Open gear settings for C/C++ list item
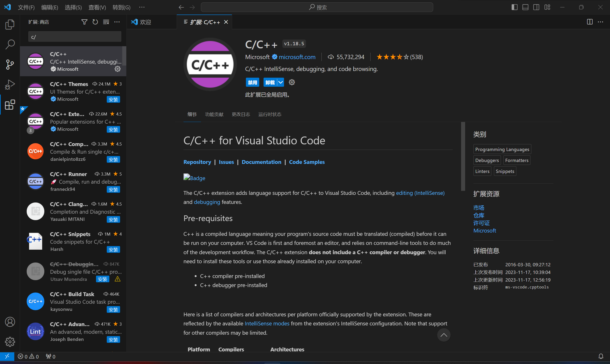The width and height of the screenshot is (610, 364). 117,69
